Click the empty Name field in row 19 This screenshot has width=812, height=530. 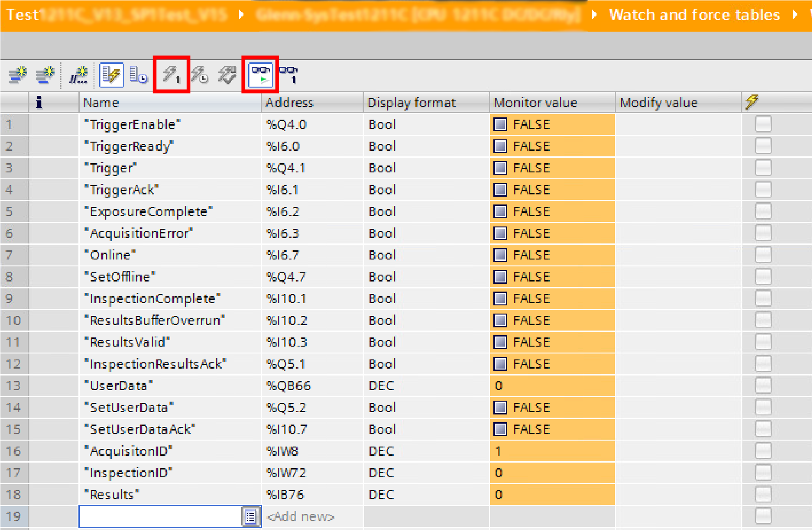(160, 517)
